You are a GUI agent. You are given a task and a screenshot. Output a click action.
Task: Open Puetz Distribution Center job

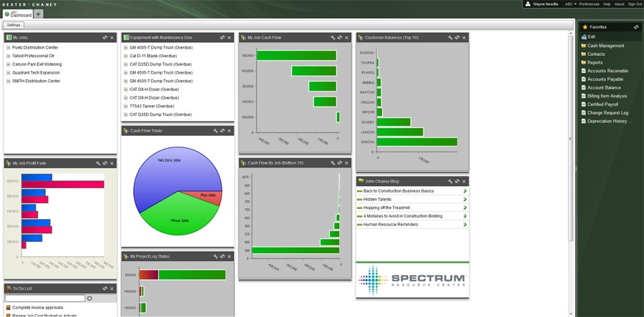tap(35, 47)
